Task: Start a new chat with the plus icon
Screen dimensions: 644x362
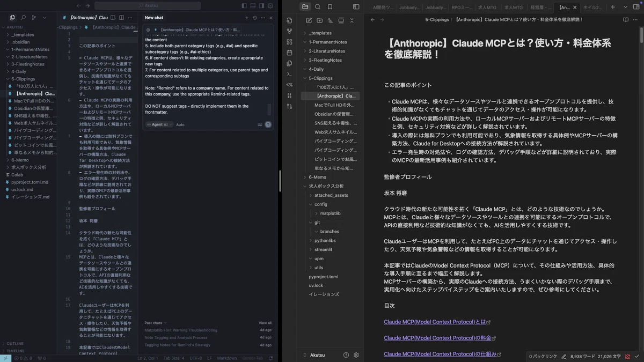Action: [x=247, y=18]
